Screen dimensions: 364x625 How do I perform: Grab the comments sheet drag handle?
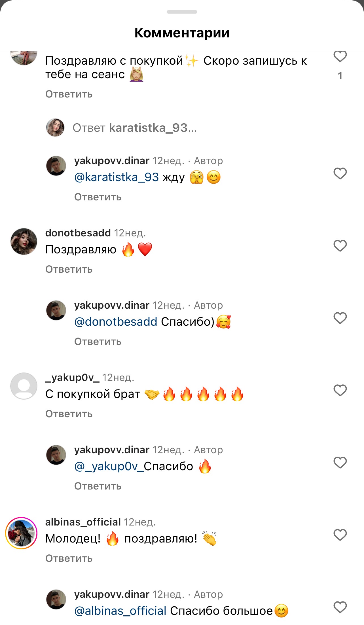click(182, 12)
